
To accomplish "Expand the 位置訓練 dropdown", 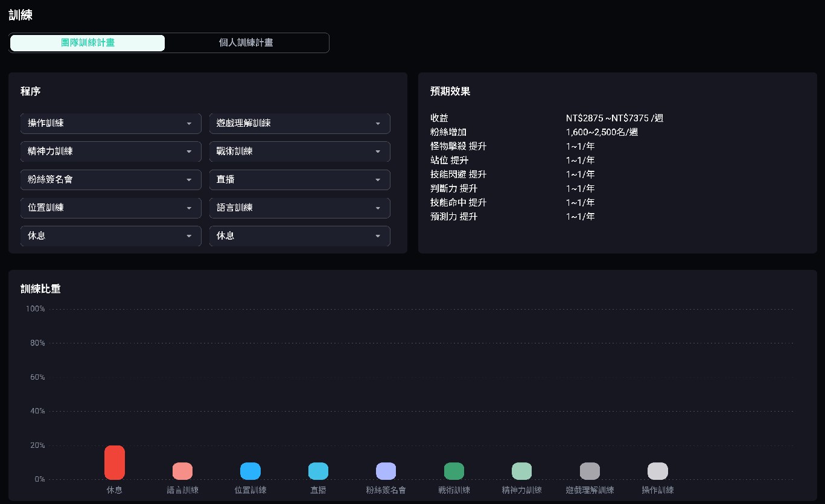I will click(x=110, y=208).
